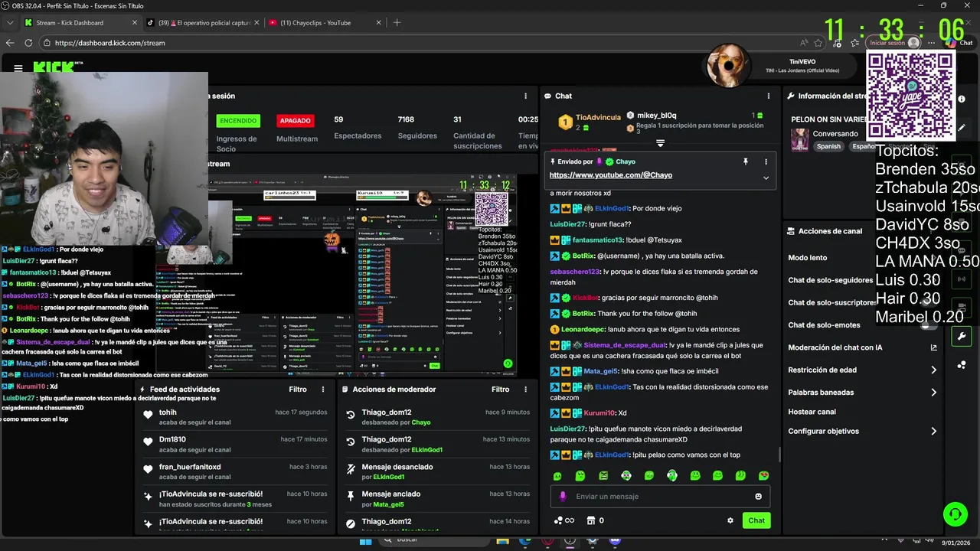
Task: Select the tohih follow activity row
Action: [235, 417]
